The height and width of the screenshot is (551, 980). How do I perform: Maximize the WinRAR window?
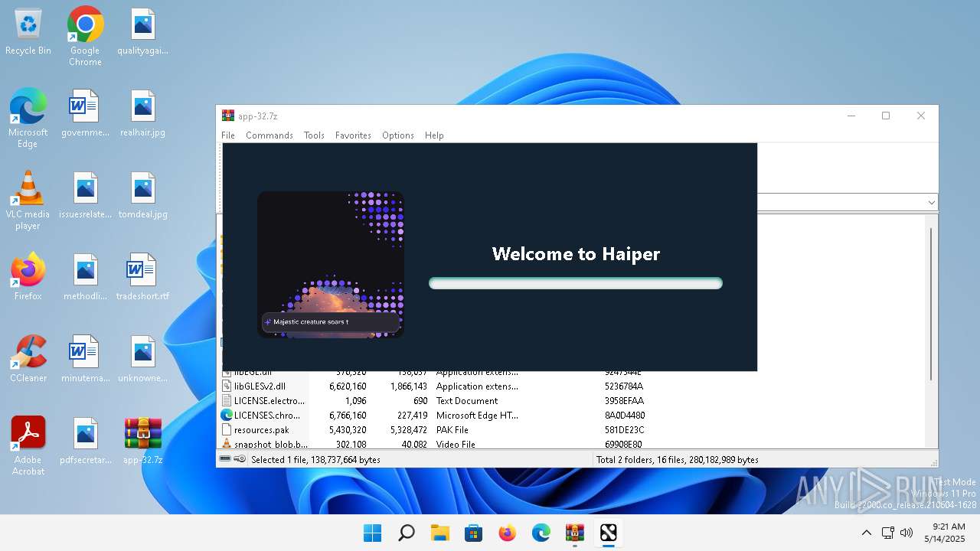coord(886,116)
